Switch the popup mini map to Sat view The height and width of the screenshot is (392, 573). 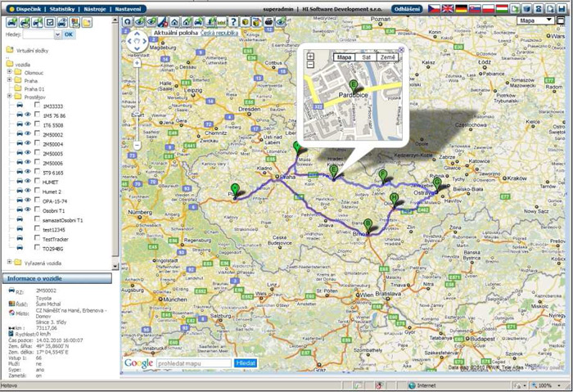click(366, 58)
